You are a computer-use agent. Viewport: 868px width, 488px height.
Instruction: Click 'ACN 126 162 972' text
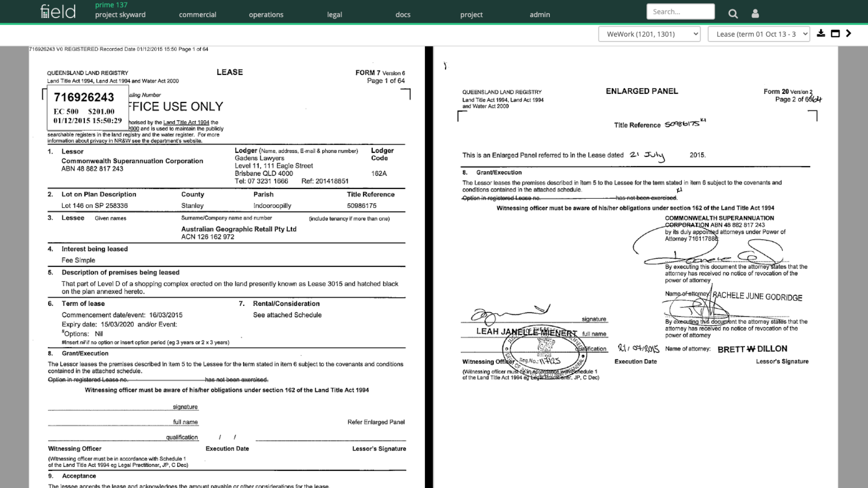click(x=208, y=237)
